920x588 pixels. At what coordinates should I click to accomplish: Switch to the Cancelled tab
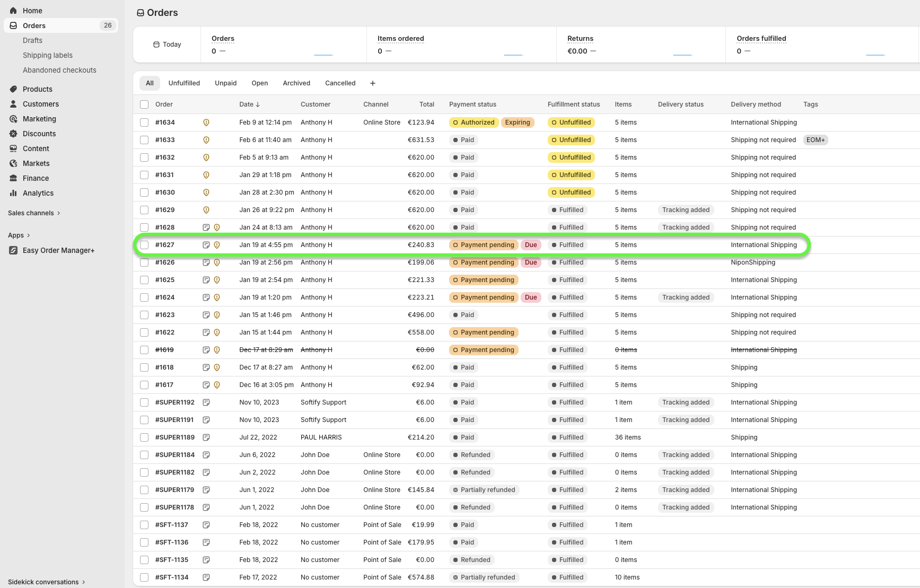[340, 83]
